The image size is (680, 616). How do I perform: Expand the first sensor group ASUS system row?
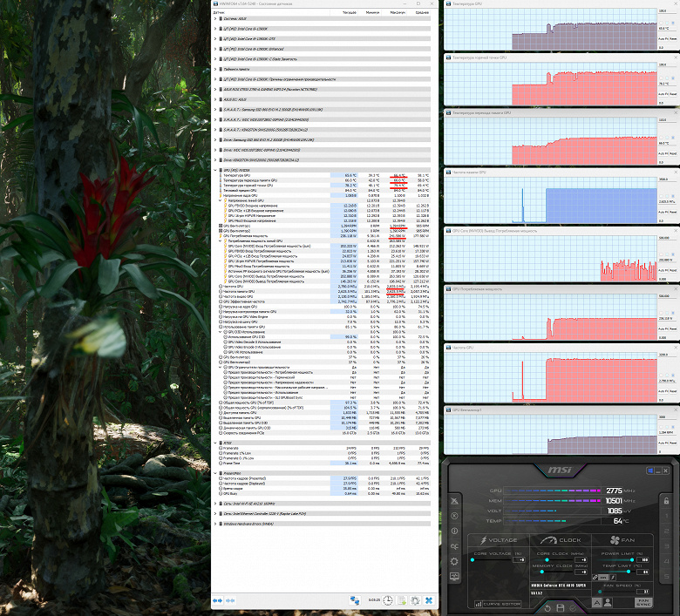coord(215,18)
